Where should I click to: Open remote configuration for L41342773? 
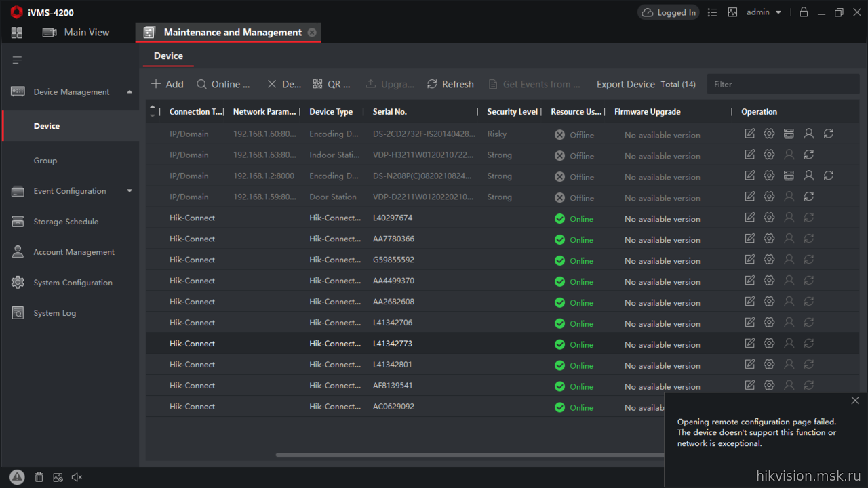[769, 344]
